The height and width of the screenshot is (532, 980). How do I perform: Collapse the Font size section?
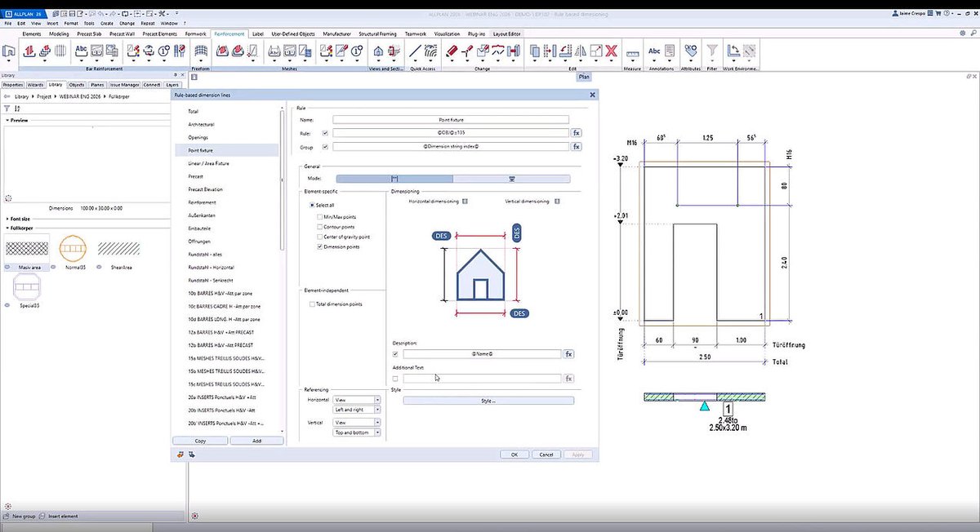coord(7,219)
